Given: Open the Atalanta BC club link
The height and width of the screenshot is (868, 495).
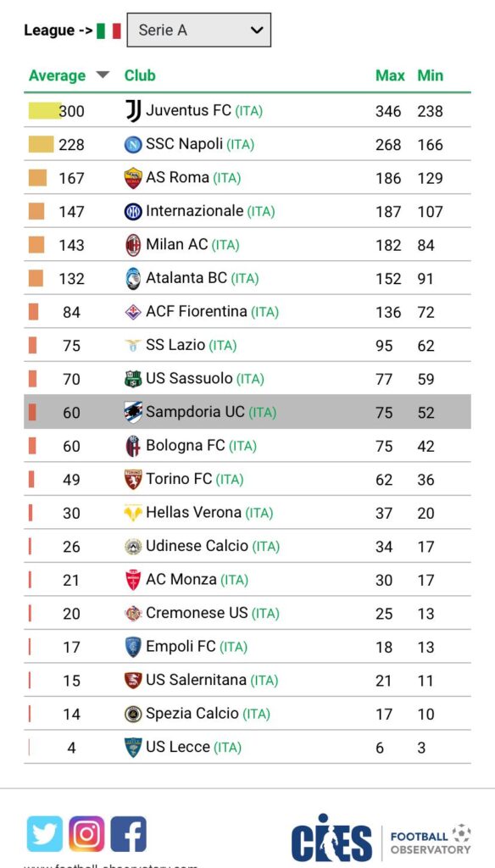Looking at the screenshot, I should (186, 278).
